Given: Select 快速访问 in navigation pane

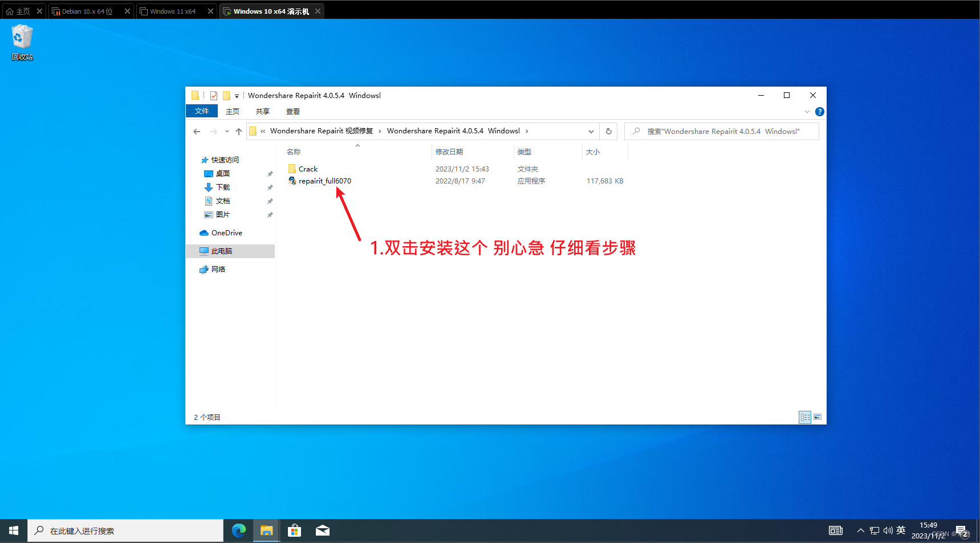Looking at the screenshot, I should tap(225, 160).
